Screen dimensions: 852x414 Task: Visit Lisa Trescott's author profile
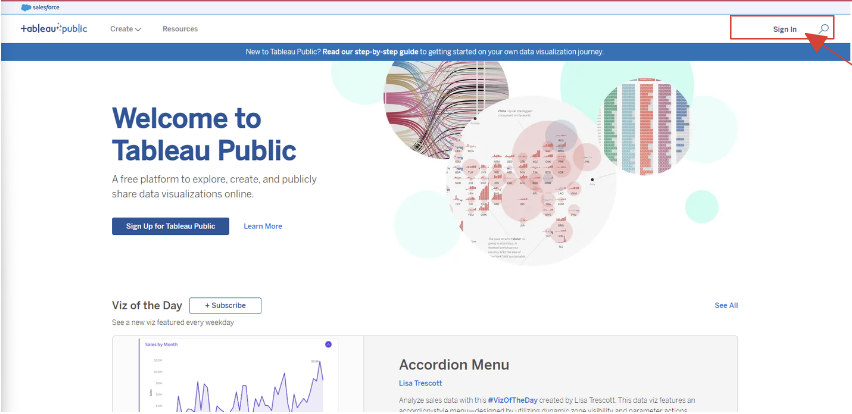pyautogui.click(x=421, y=383)
